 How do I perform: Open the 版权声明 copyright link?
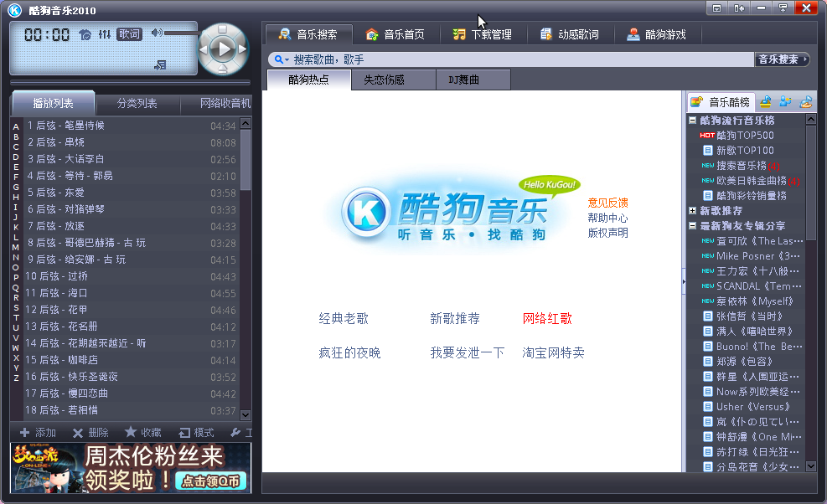pyautogui.click(x=607, y=233)
